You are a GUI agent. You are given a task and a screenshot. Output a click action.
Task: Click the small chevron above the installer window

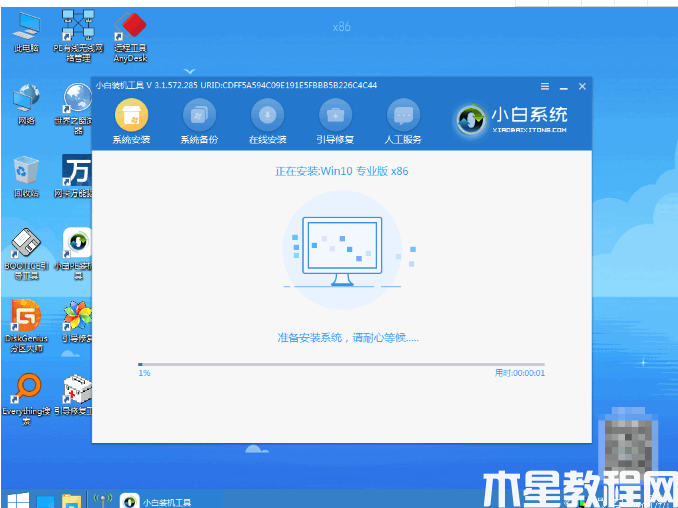pos(190,71)
